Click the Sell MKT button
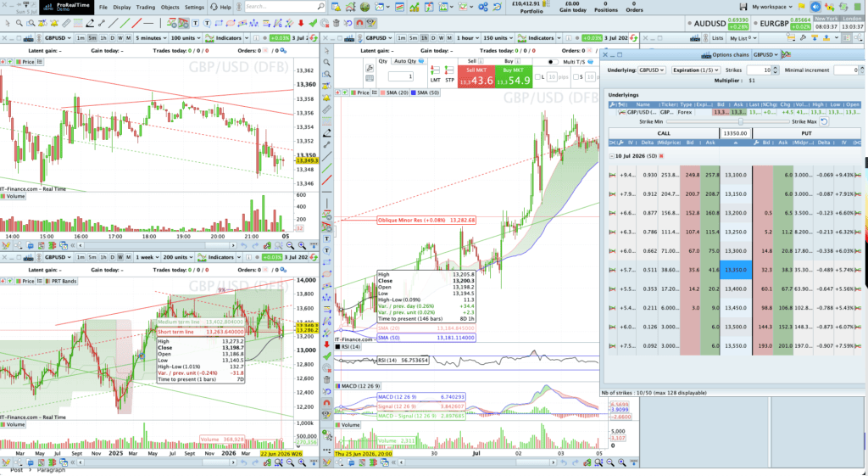Image resolution: width=868 pixels, height=476 pixels. click(x=476, y=76)
